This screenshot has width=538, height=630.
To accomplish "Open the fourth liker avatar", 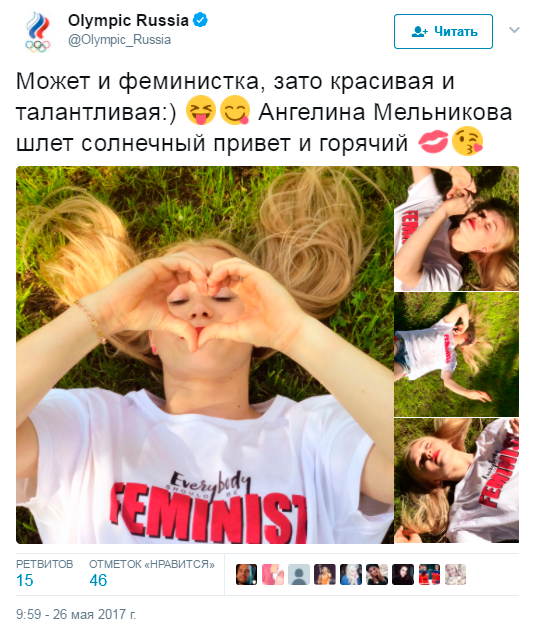I will click(x=325, y=575).
